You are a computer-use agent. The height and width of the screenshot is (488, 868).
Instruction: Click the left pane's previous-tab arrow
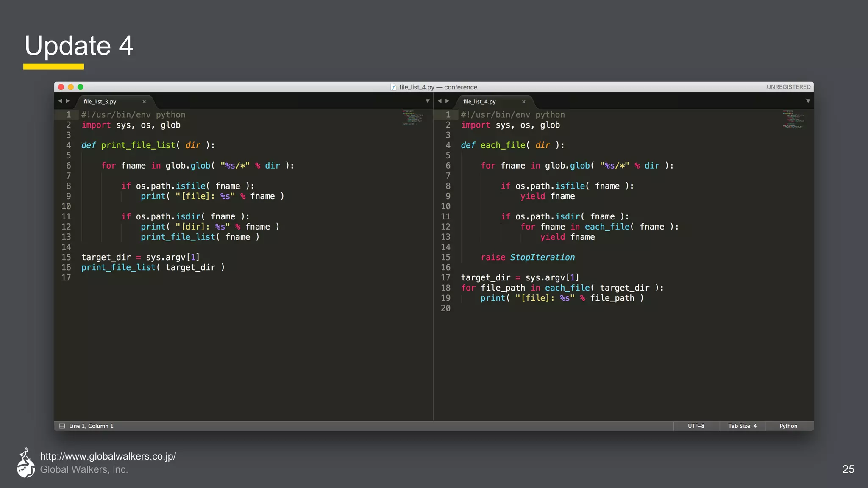(60, 101)
